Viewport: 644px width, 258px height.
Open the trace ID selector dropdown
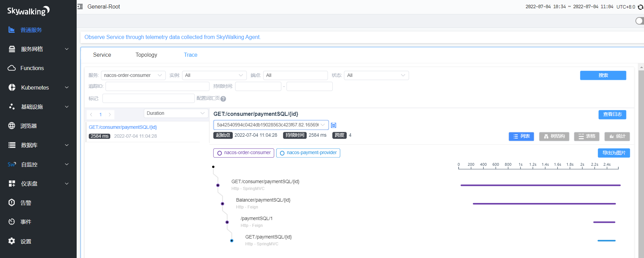(271, 125)
